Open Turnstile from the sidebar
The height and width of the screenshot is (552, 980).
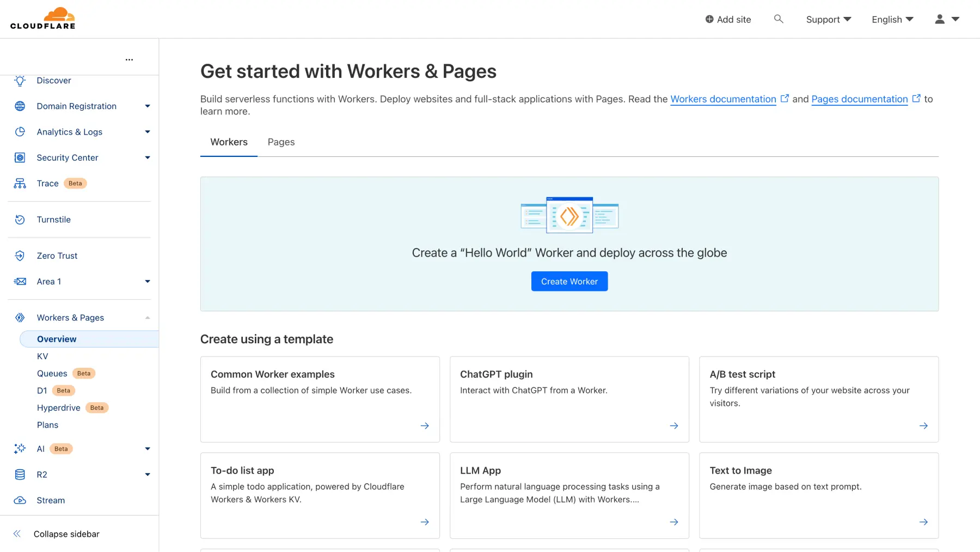tap(53, 220)
